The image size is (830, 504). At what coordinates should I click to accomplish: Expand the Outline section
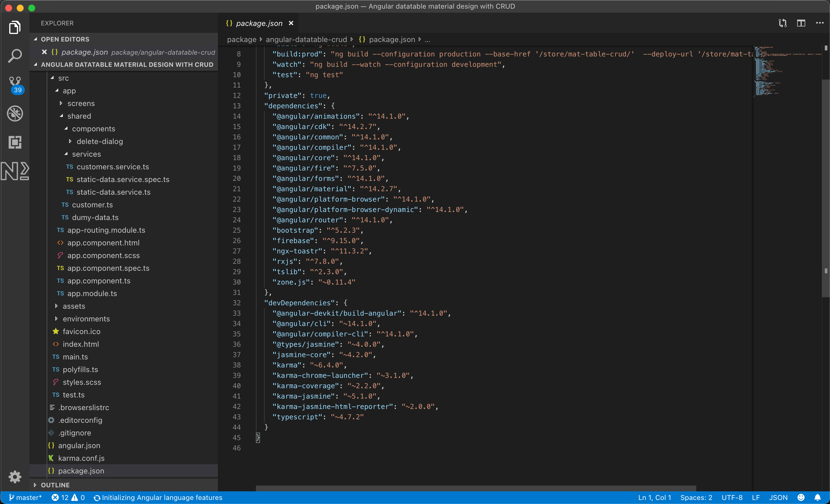tap(35, 485)
